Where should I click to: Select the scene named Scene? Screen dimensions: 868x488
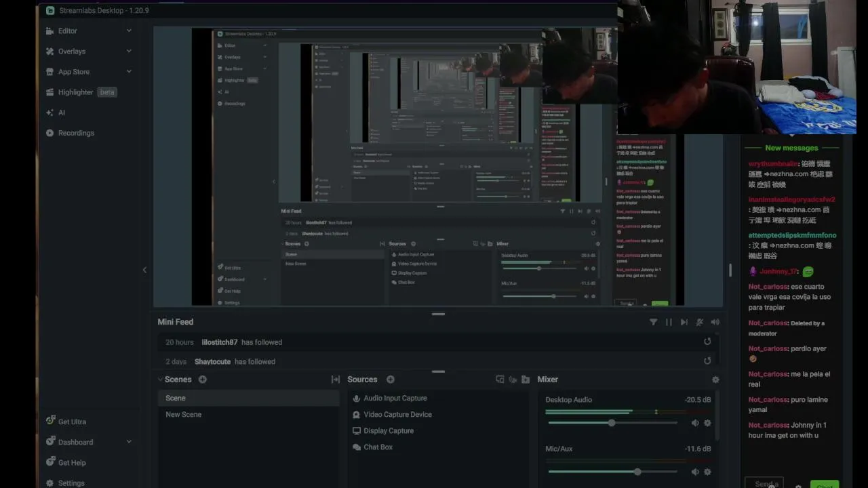[x=249, y=398]
